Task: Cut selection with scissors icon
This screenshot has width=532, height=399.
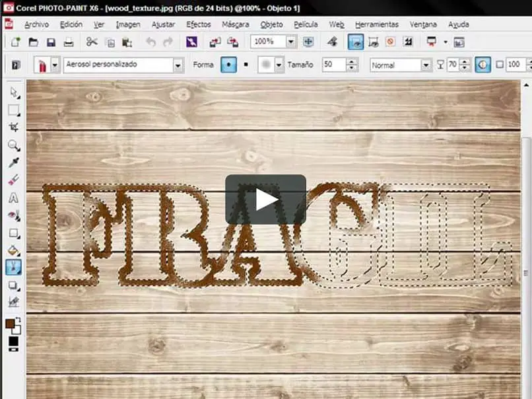Action: [x=92, y=42]
